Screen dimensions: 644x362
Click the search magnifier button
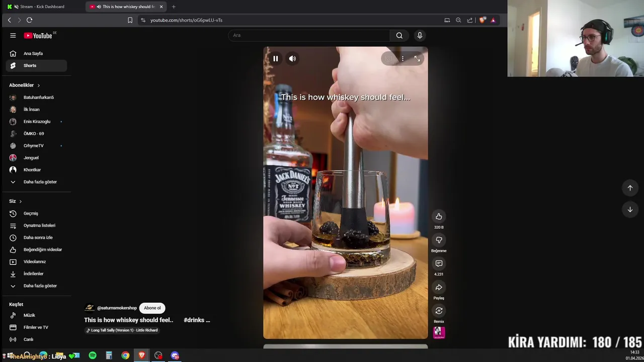(x=399, y=35)
